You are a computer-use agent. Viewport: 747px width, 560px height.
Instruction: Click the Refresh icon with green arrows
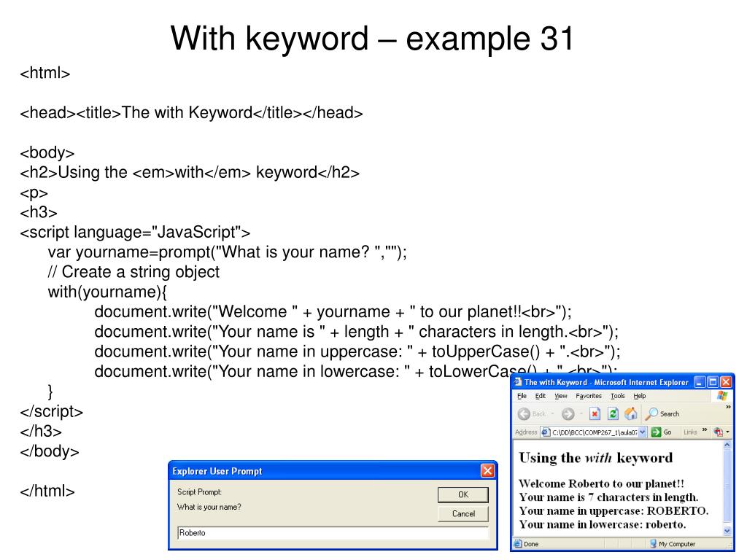click(x=613, y=414)
